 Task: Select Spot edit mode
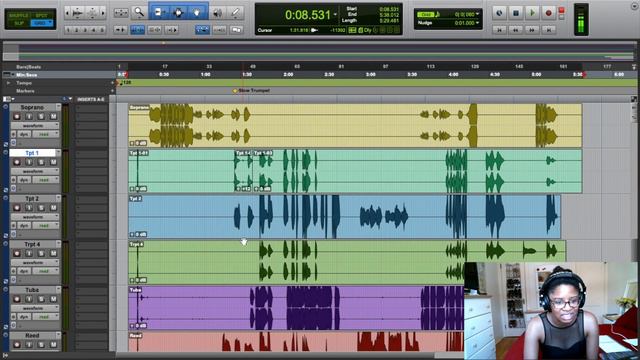tap(42, 15)
